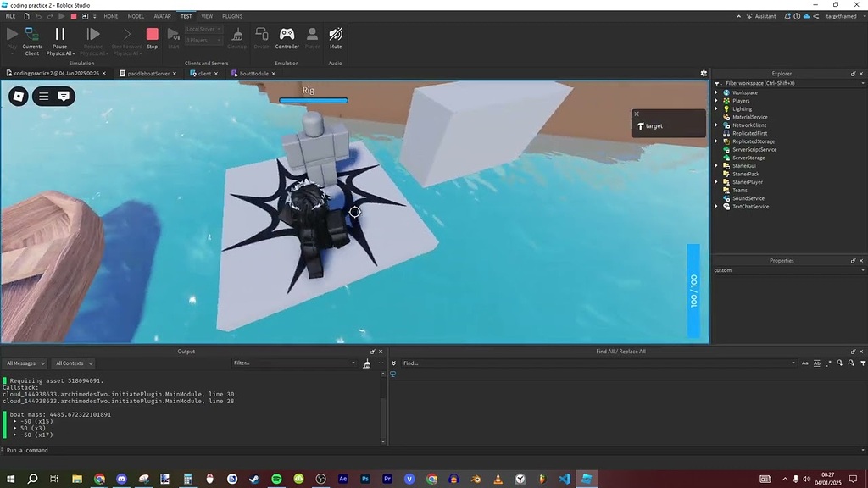The width and height of the screenshot is (868, 488).
Task: Open notifications bell icon
Action: tap(787, 16)
